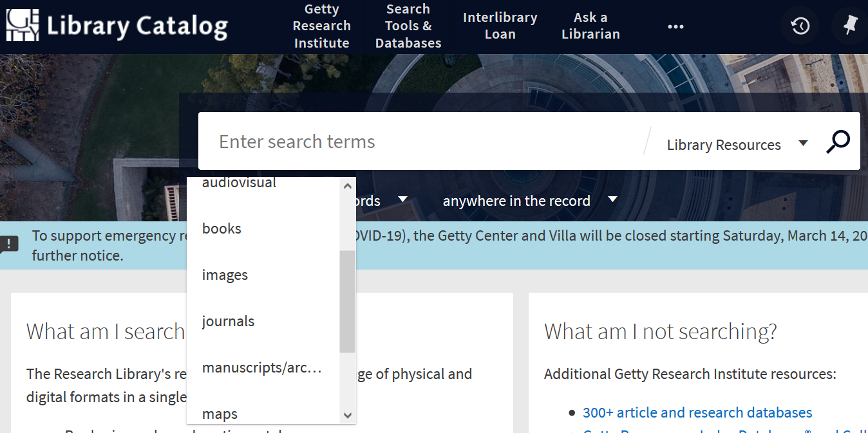Select 'books' from the material list
Screen dimensions: 868x433
pos(222,229)
